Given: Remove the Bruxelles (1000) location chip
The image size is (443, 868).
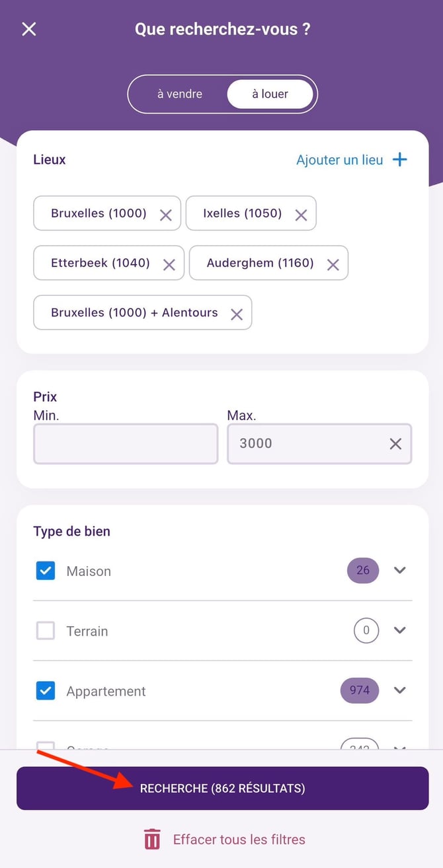Looking at the screenshot, I should pyautogui.click(x=167, y=213).
